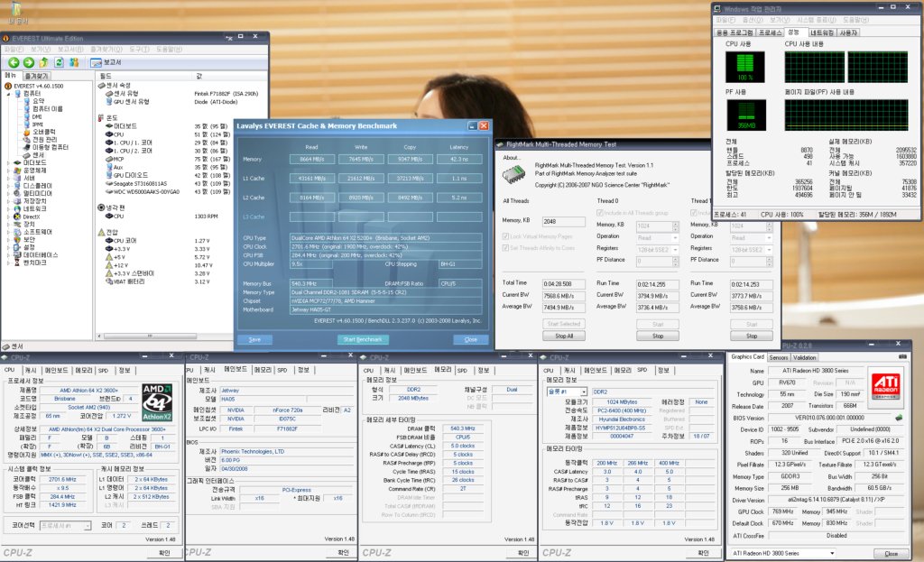924x562 pixels.
Task: Click AMD Athlon 64 X2 logo in CPU-Z
Action: point(157,402)
